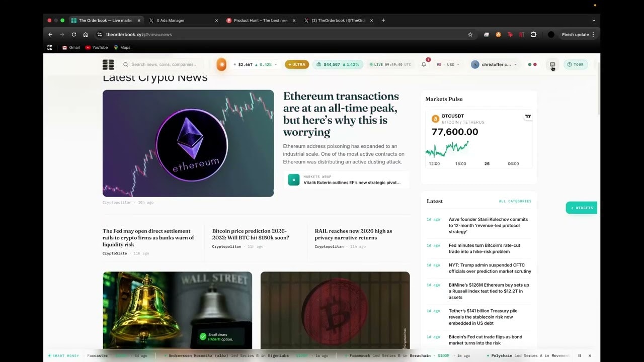Open RAIL reaches new 2026 high article

click(x=353, y=234)
